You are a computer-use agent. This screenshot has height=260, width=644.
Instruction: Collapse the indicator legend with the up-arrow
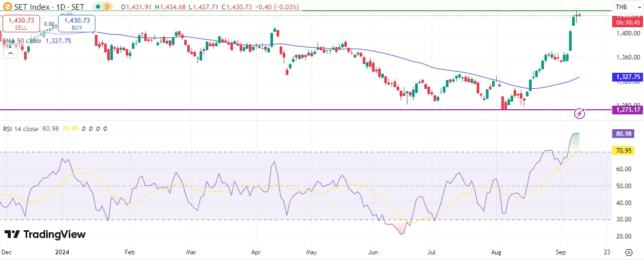coord(10,52)
